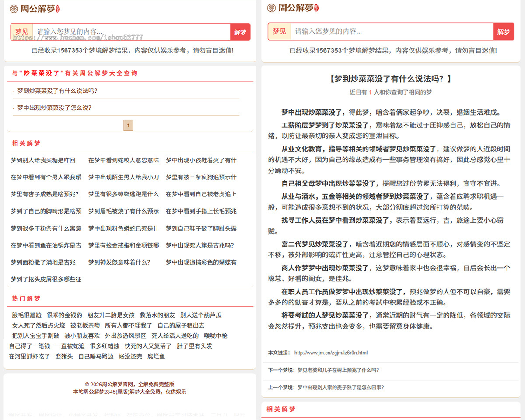Click the right page 解梦 search button

click(504, 31)
